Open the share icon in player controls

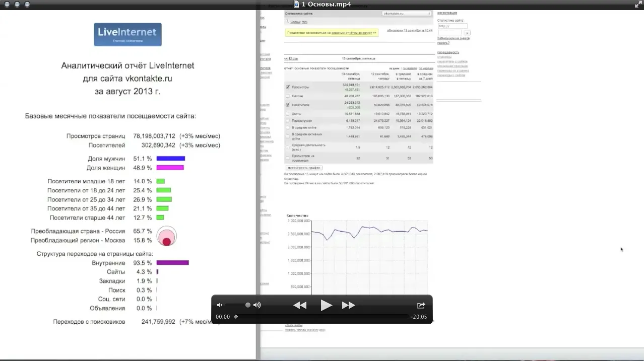[421, 305]
